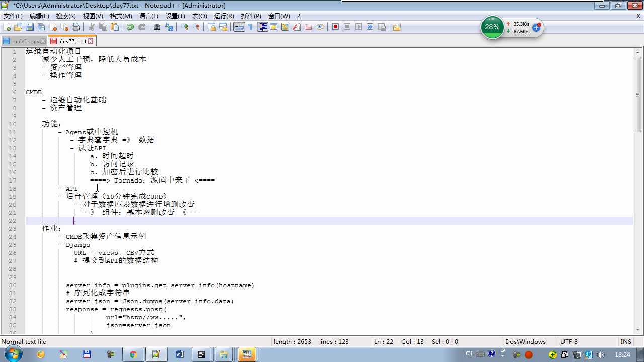644x362 pixels.
Task: Click the 28% memory accelerator ball
Action: point(492,27)
